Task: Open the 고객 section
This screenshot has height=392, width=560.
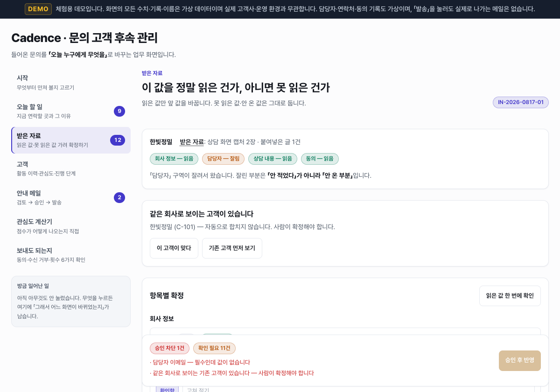Action: point(71,168)
